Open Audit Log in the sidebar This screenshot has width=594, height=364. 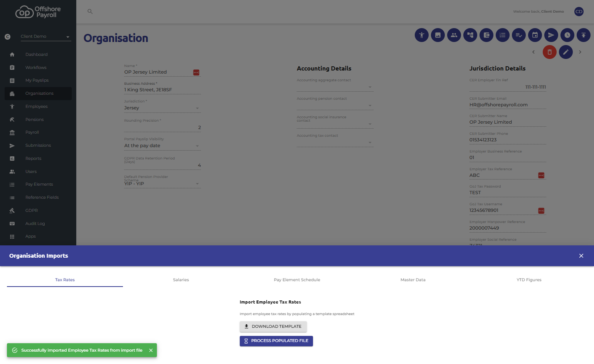point(38,223)
